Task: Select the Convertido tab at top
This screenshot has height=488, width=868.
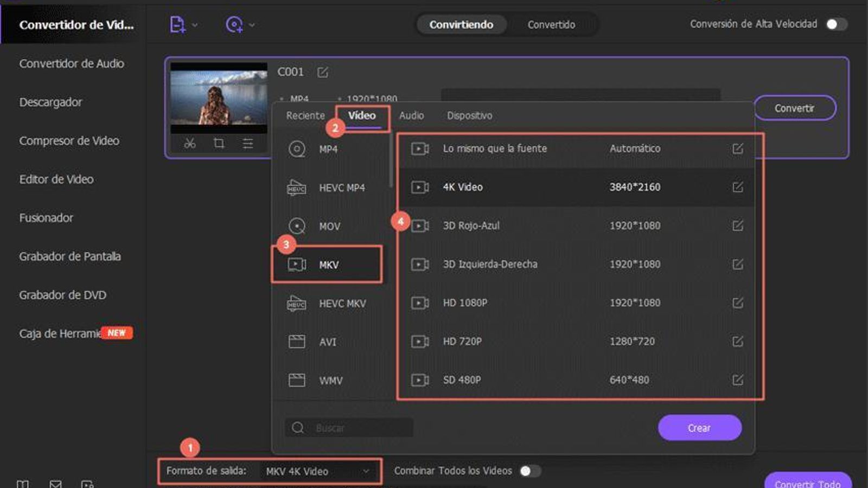Action: tap(551, 24)
